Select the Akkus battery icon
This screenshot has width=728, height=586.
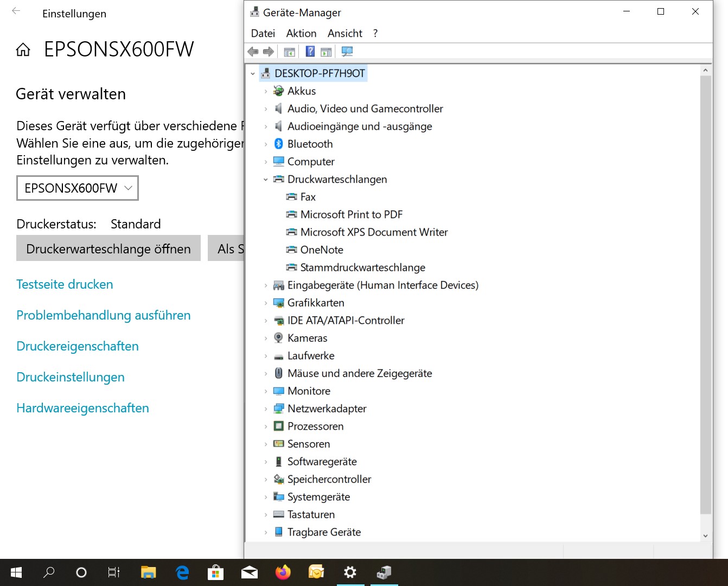pos(279,91)
